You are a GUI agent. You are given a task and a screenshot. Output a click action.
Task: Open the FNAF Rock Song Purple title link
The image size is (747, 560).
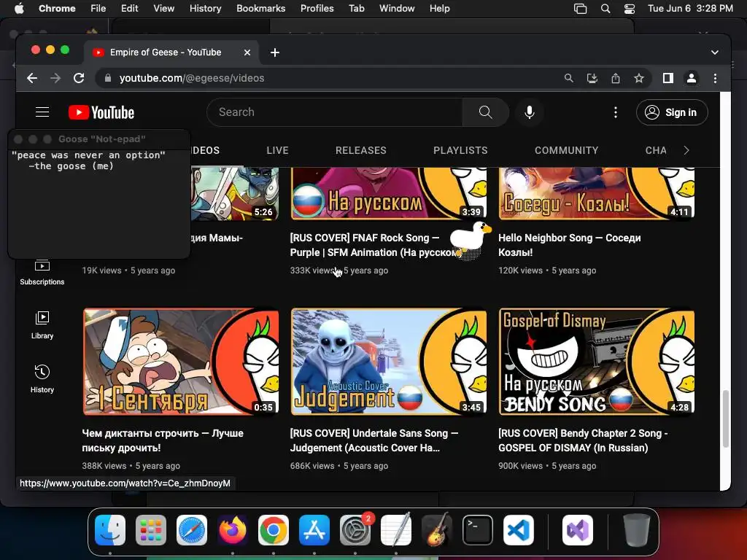pos(371,245)
